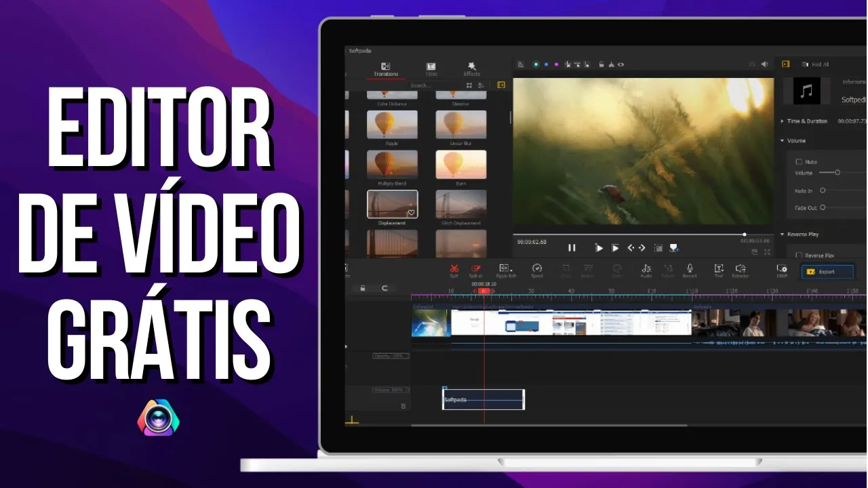868x488 pixels.
Task: Select the magenta marker dot
Action: click(x=556, y=64)
